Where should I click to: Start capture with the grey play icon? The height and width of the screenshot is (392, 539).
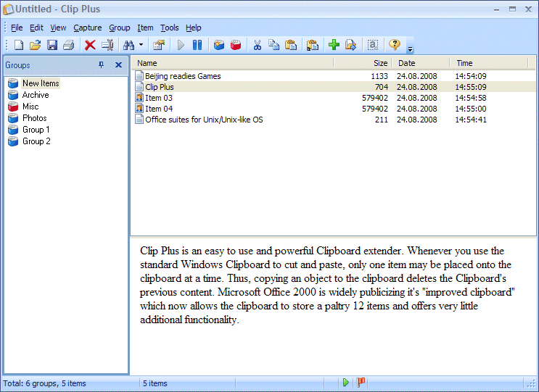pos(181,45)
